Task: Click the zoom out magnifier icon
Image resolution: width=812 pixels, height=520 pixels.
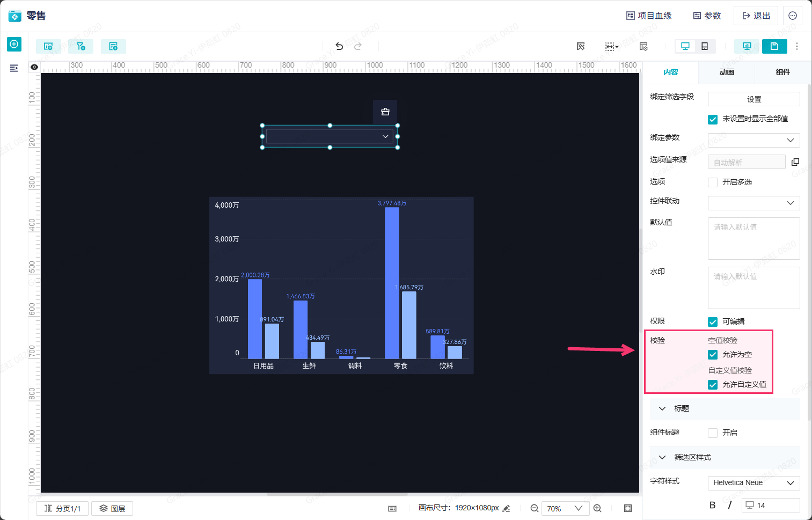Action: point(535,508)
